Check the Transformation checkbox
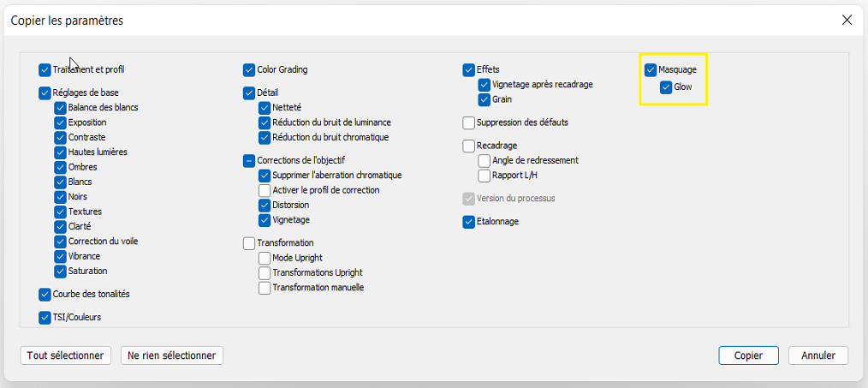This screenshot has width=868, height=388. [x=249, y=243]
